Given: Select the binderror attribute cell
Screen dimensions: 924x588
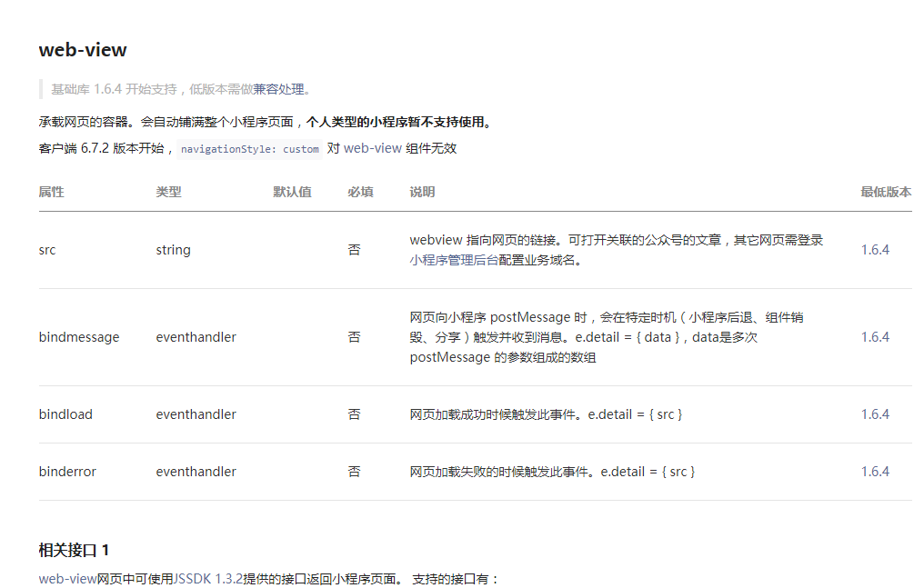Looking at the screenshot, I should tap(67, 472).
